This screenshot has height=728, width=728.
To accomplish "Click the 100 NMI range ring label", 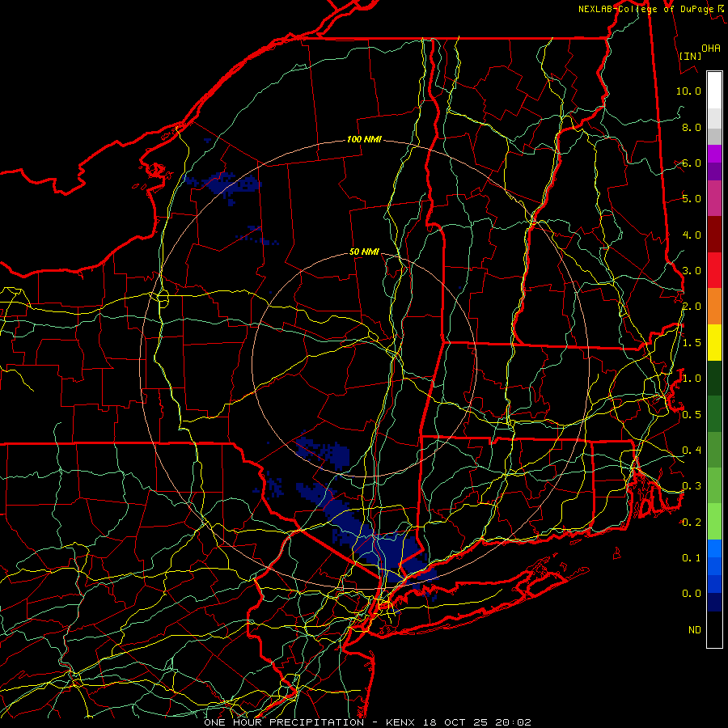I will 364,139.
